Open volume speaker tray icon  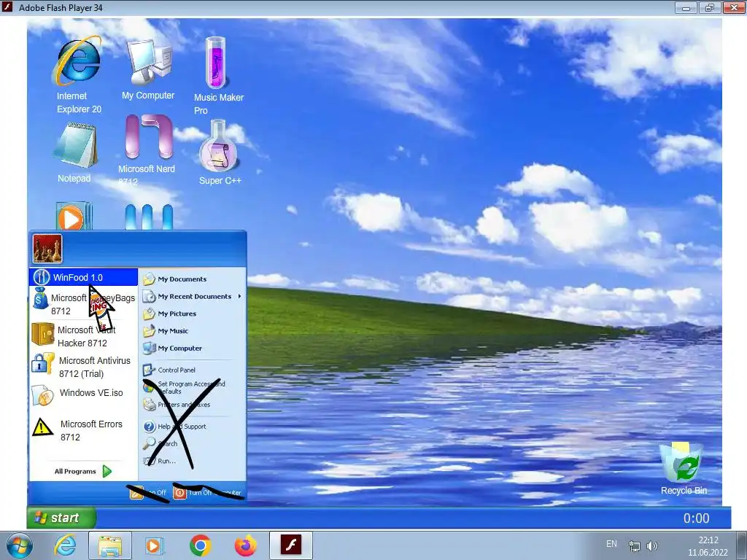click(651, 546)
